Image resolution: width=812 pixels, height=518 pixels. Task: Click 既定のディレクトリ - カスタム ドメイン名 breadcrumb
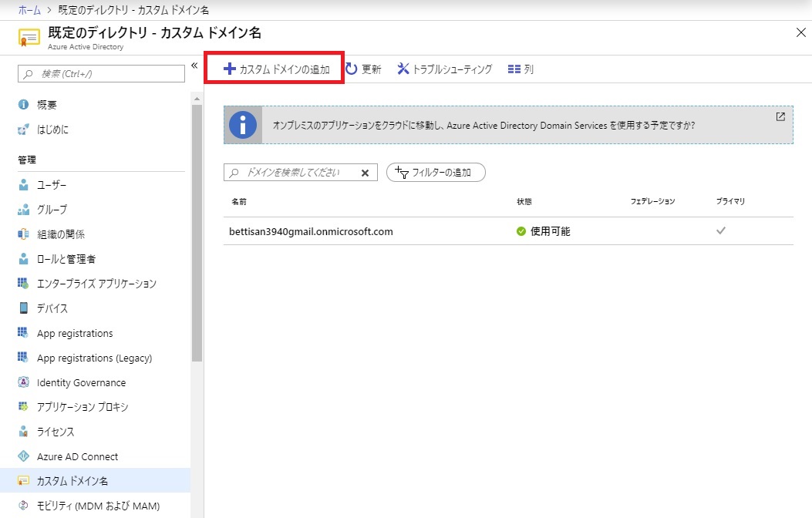[x=133, y=10]
